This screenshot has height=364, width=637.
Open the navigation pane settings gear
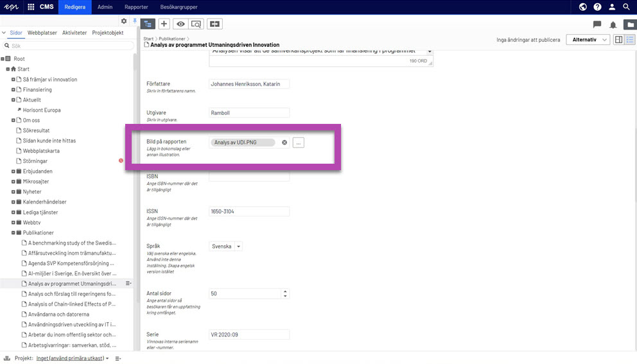pyautogui.click(x=124, y=21)
